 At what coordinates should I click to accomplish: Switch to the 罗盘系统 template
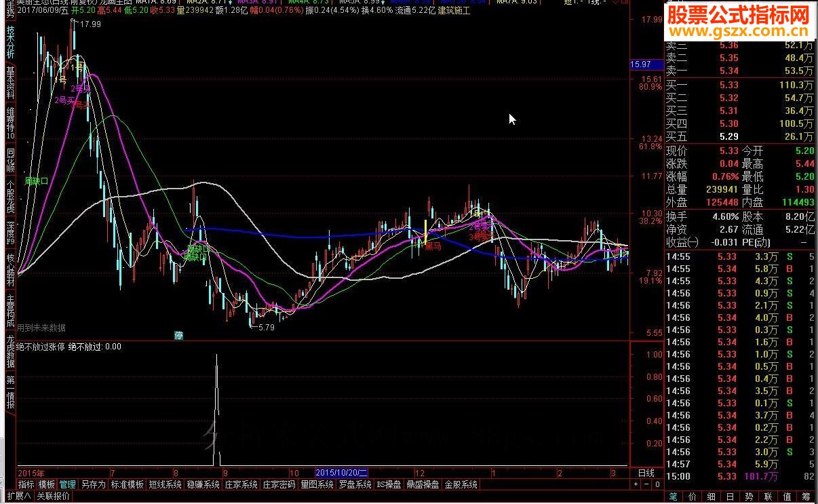[x=355, y=484]
